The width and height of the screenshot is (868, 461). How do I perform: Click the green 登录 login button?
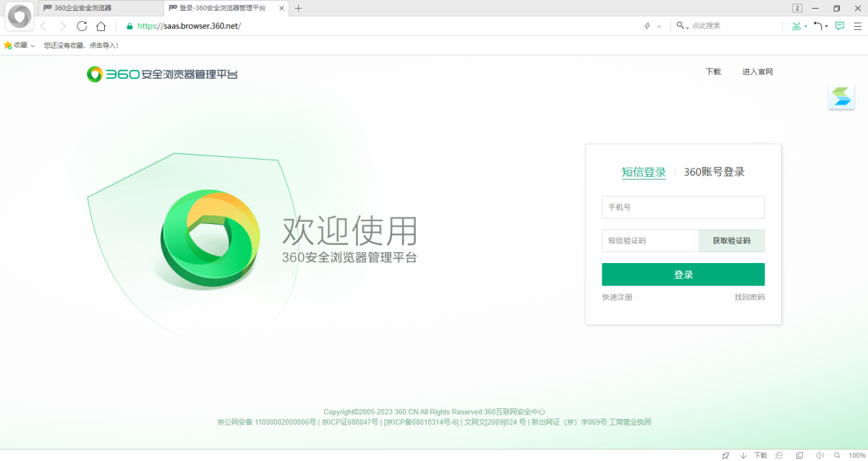(x=683, y=274)
